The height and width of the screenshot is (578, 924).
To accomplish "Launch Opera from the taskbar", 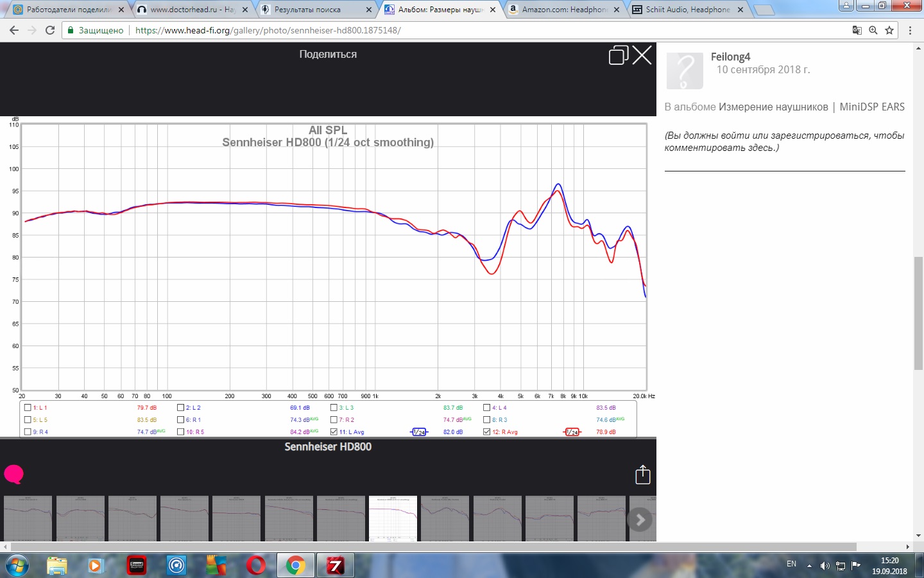I will (x=256, y=566).
